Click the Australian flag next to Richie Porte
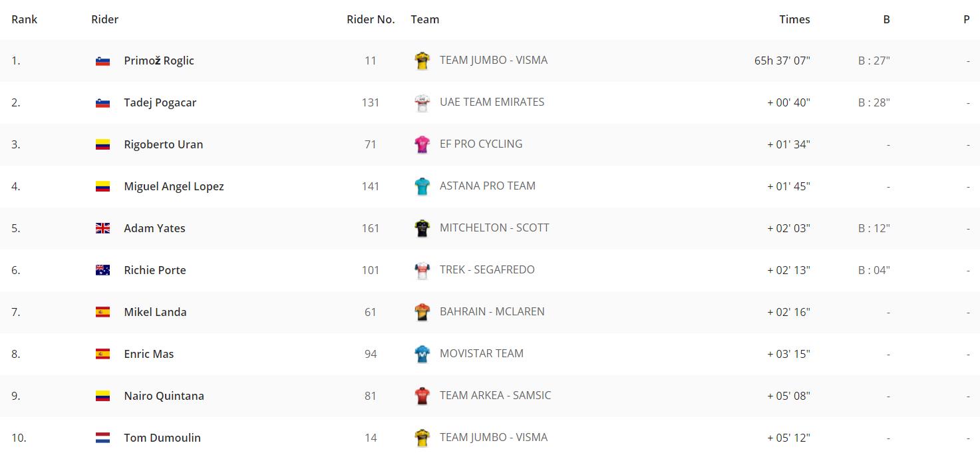 coord(102,270)
